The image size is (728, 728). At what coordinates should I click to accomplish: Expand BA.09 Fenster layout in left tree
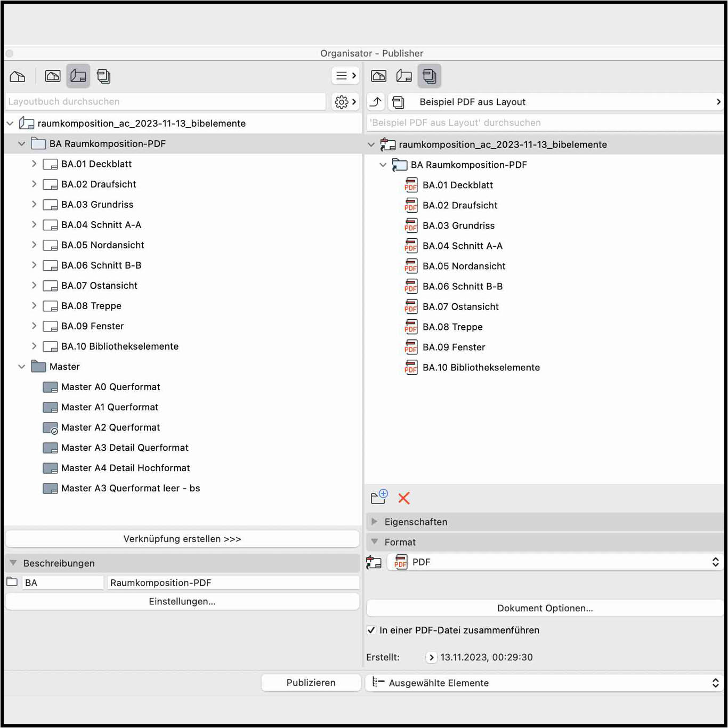pyautogui.click(x=34, y=326)
